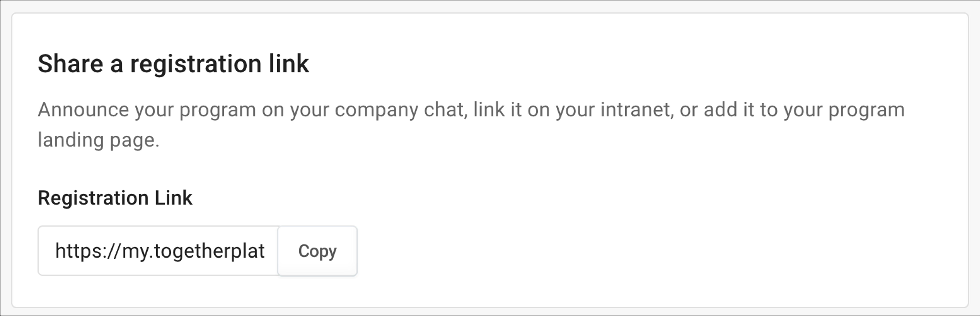Click the 'Registration Link' field label
Image resolution: width=980 pixels, height=316 pixels.
coord(115,198)
